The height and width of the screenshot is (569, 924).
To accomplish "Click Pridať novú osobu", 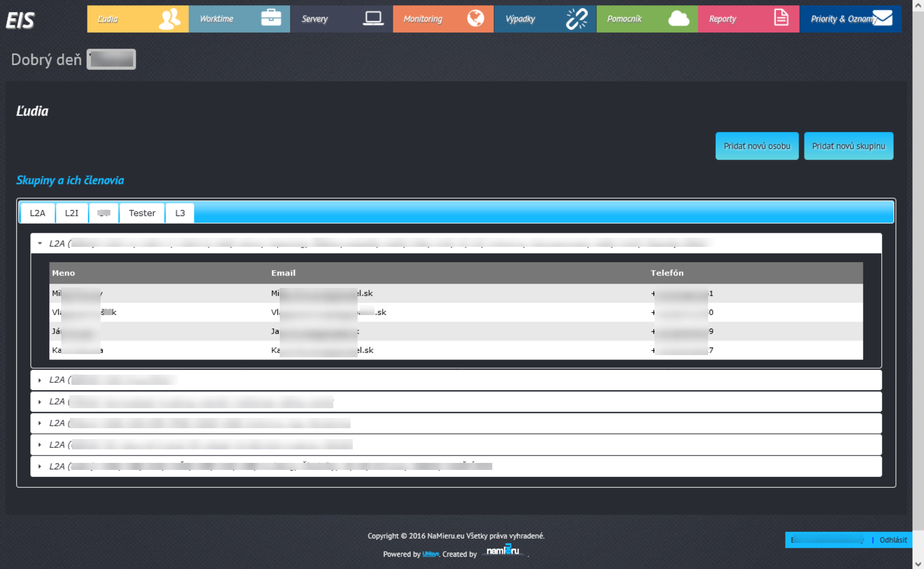I will pyautogui.click(x=757, y=146).
